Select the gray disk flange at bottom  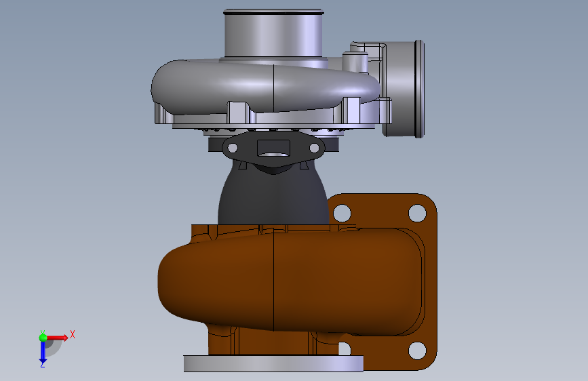[x=273, y=364]
